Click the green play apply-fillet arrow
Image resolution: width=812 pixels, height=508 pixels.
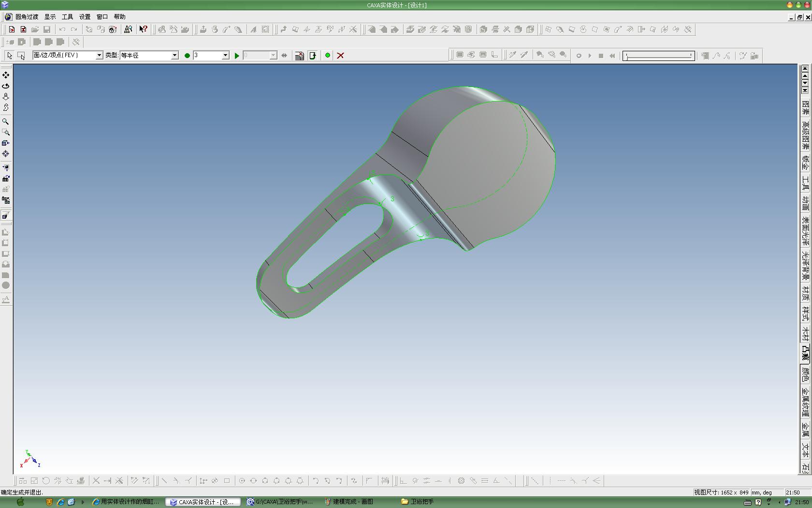(237, 56)
